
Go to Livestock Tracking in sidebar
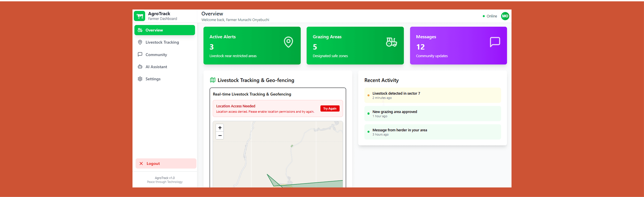[162, 42]
